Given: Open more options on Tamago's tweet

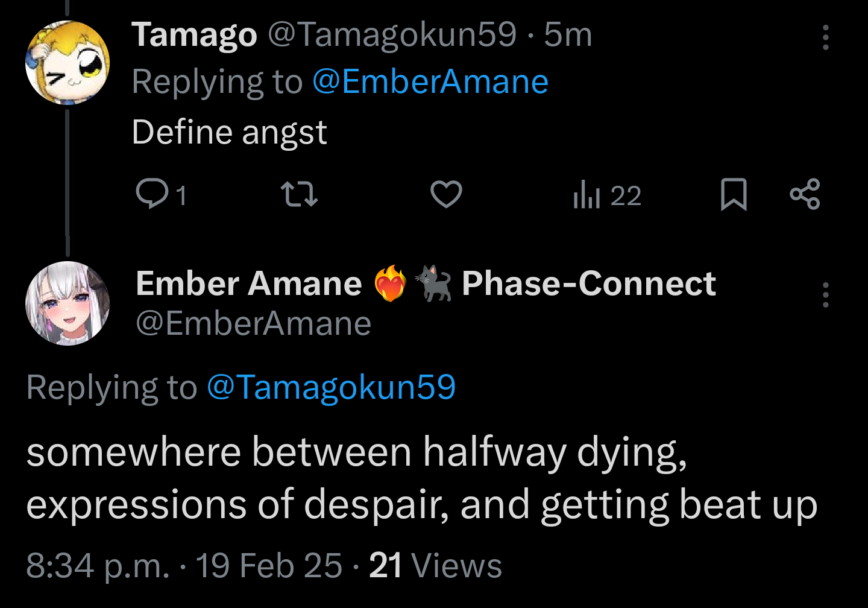Looking at the screenshot, I should (x=825, y=37).
